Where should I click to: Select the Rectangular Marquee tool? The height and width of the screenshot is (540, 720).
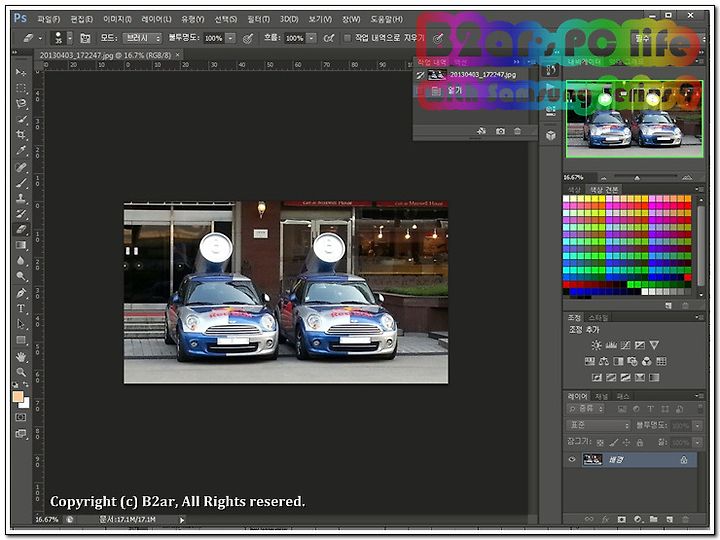[x=21, y=88]
